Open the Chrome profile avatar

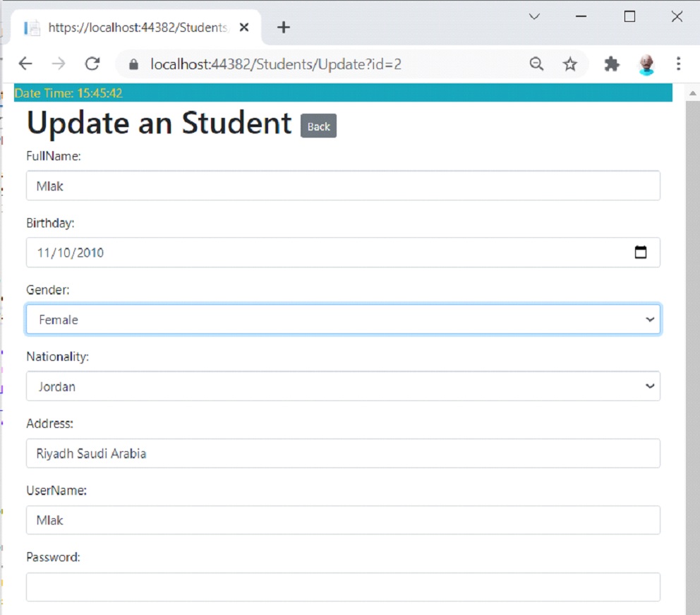click(646, 64)
